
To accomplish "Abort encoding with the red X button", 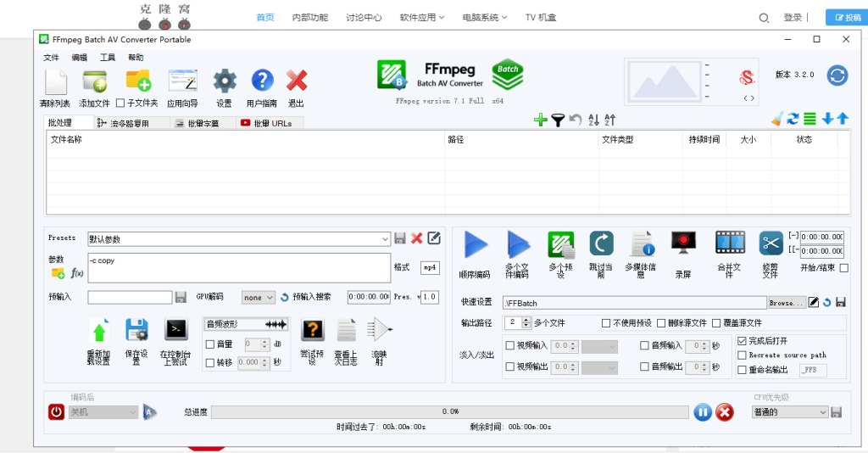I will [x=725, y=412].
